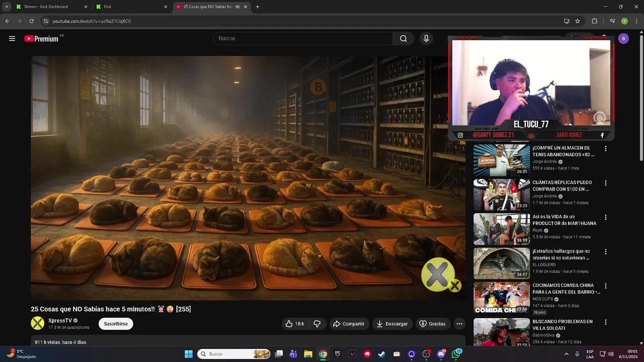Image resolution: width=644 pixels, height=362 pixels.
Task: Open WhatsApp from the taskbar
Action: [456, 354]
